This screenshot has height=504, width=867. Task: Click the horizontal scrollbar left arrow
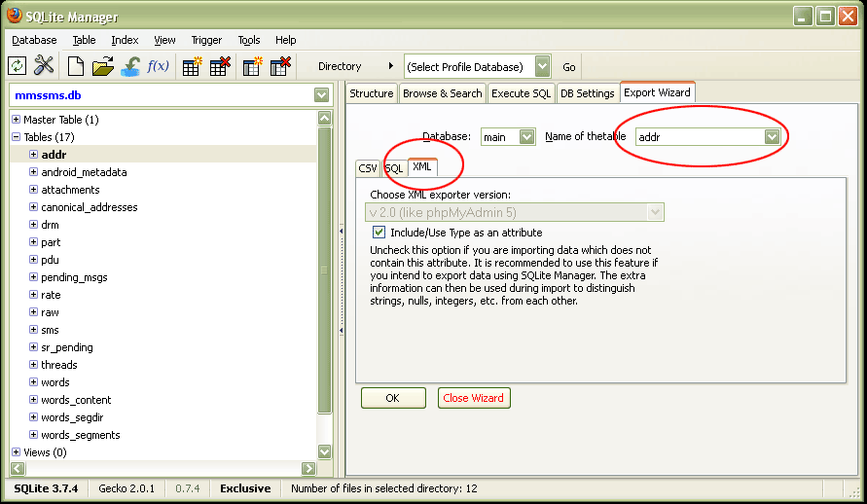pyautogui.click(x=18, y=469)
